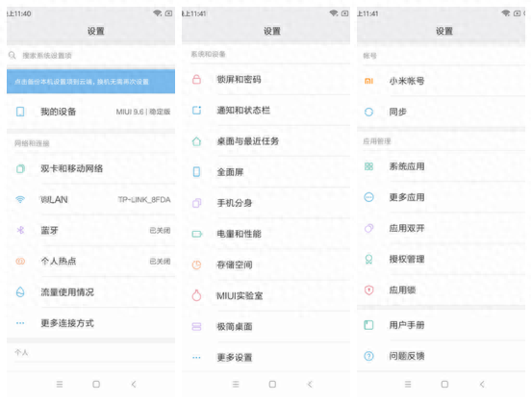Tap the magnifier search icon in settings
The width and height of the screenshot is (532, 404).
[13, 55]
